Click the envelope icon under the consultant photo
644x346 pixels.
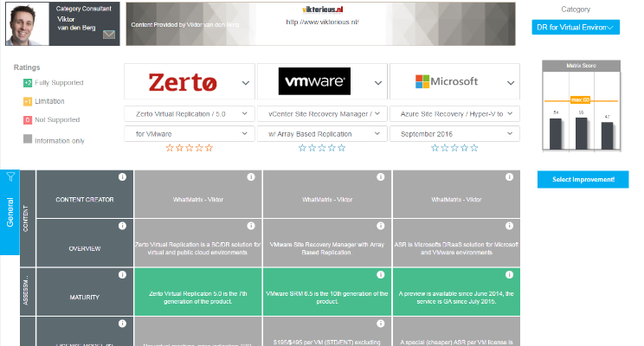(x=109, y=35)
